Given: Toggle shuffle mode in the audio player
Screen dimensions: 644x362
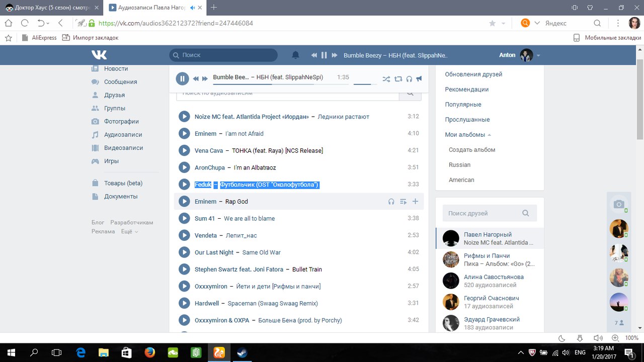Looking at the screenshot, I should pos(386,79).
